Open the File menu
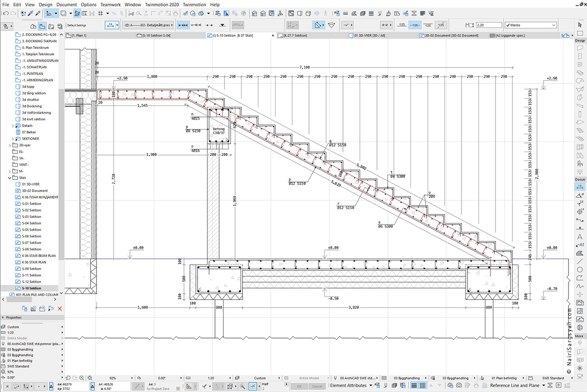587x392 pixels. (5, 4)
